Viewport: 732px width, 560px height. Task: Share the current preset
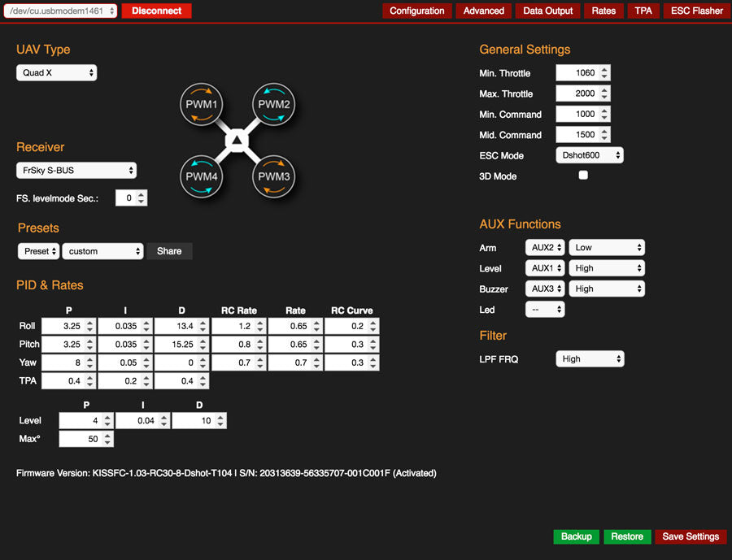169,251
